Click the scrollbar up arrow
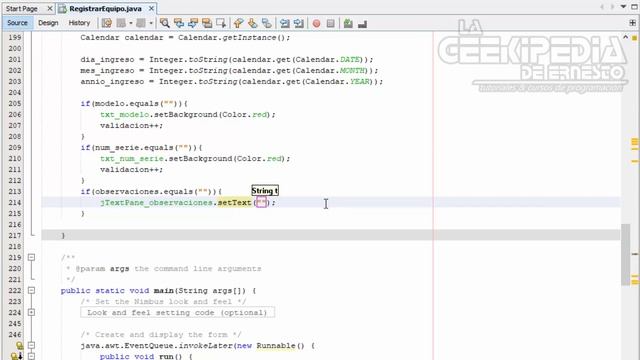Screen dimensions: 640x360 click(x=625, y=37)
